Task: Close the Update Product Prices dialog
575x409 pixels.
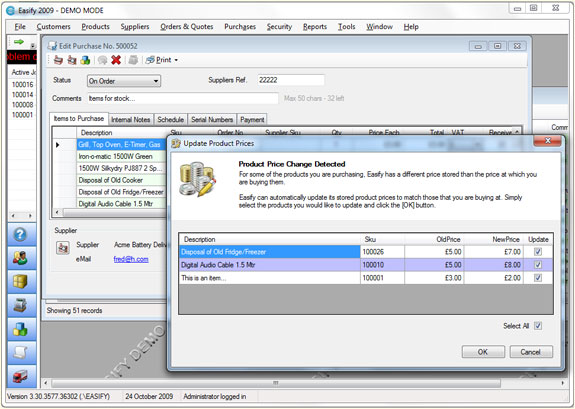Action: [x=548, y=140]
